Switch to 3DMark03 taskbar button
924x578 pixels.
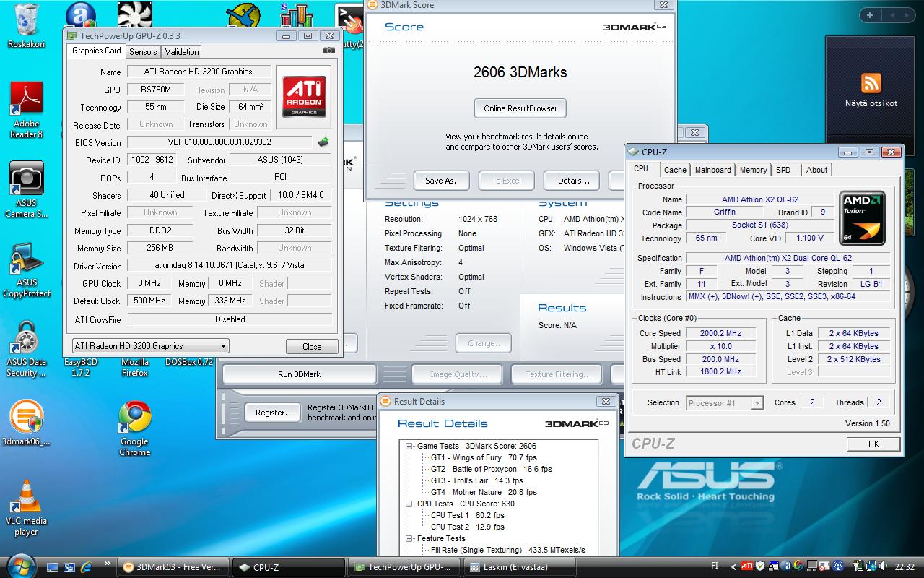point(173,567)
